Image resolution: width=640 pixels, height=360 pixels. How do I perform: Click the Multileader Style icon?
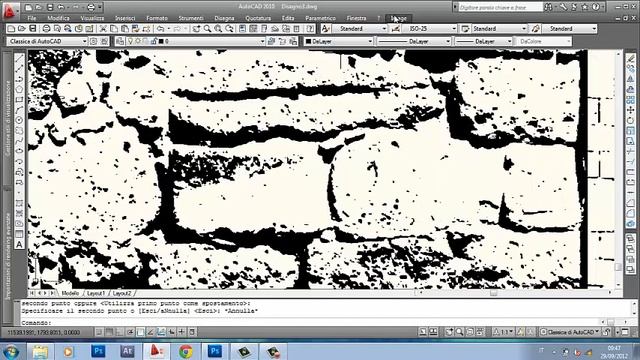tap(536, 29)
